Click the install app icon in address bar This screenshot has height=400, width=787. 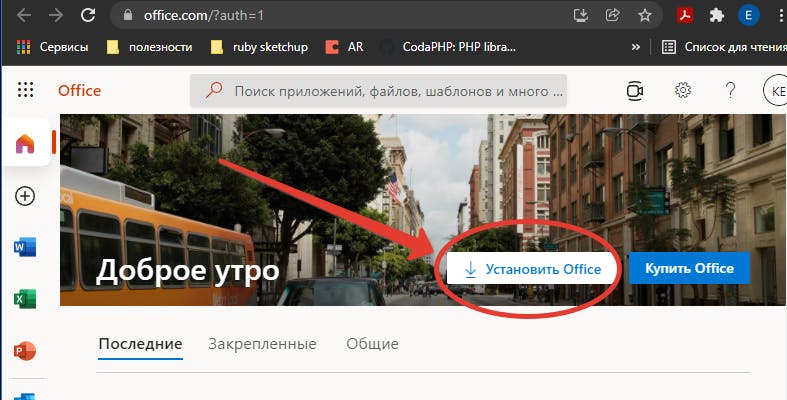581,16
